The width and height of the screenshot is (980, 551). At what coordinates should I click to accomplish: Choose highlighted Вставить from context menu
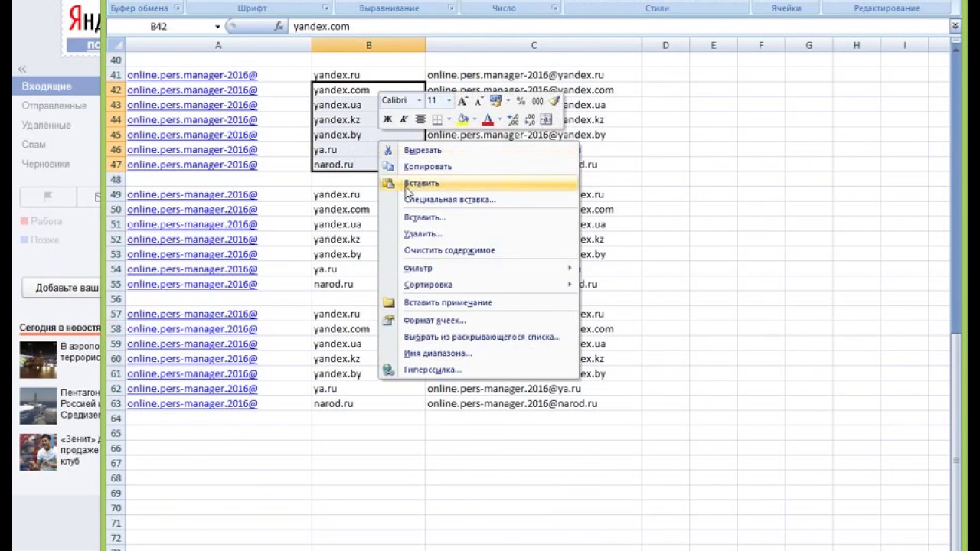point(479,183)
